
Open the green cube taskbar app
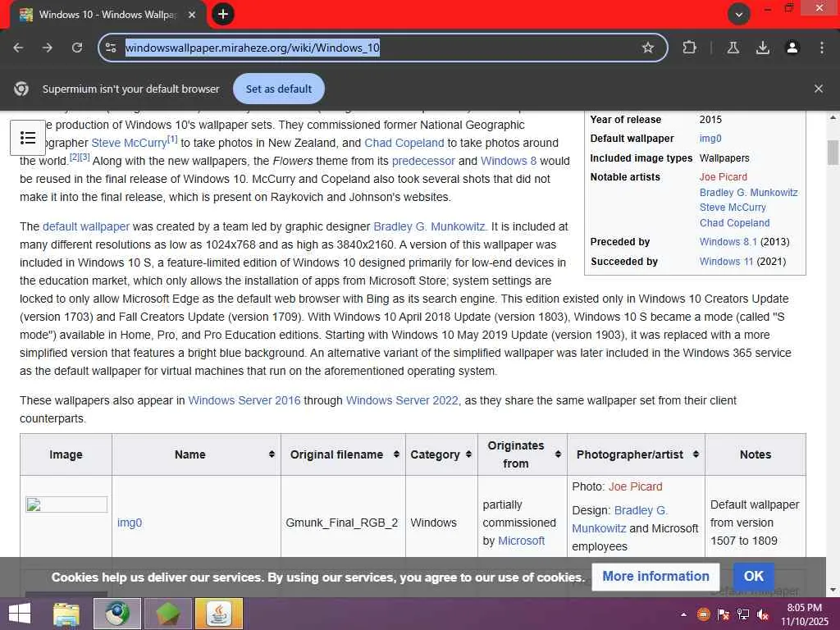coord(168,614)
